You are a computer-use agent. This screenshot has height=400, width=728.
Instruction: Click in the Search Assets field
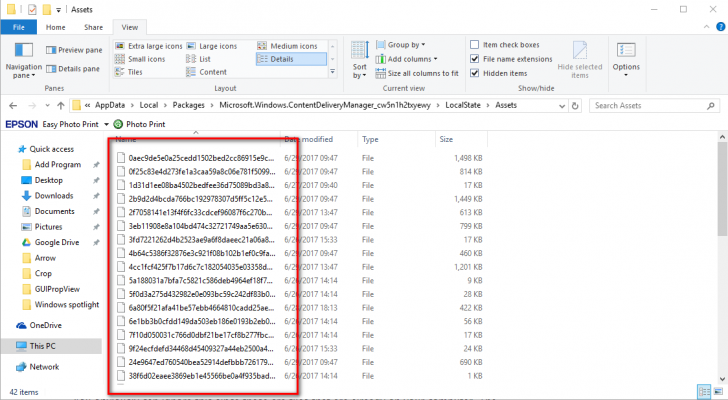pos(654,106)
